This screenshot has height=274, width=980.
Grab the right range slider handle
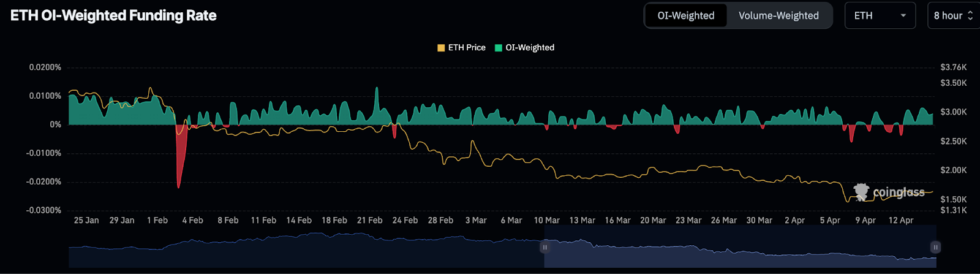[935, 247]
